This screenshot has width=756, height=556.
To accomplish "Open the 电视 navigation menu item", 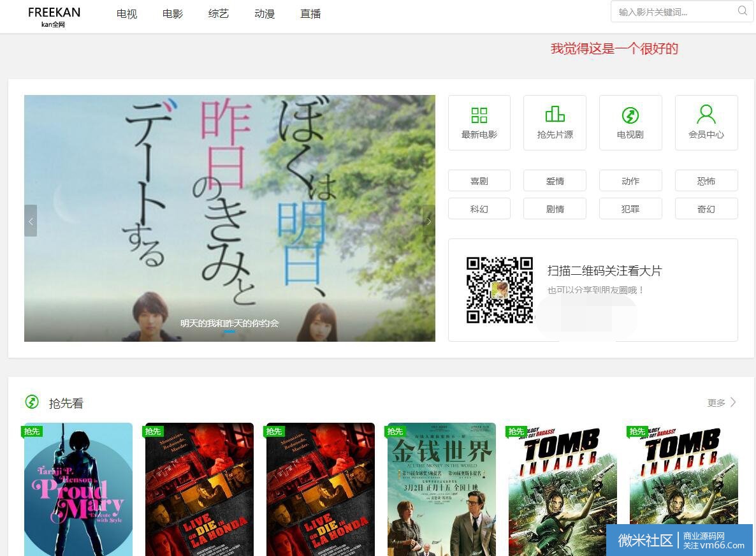I will pos(127,14).
